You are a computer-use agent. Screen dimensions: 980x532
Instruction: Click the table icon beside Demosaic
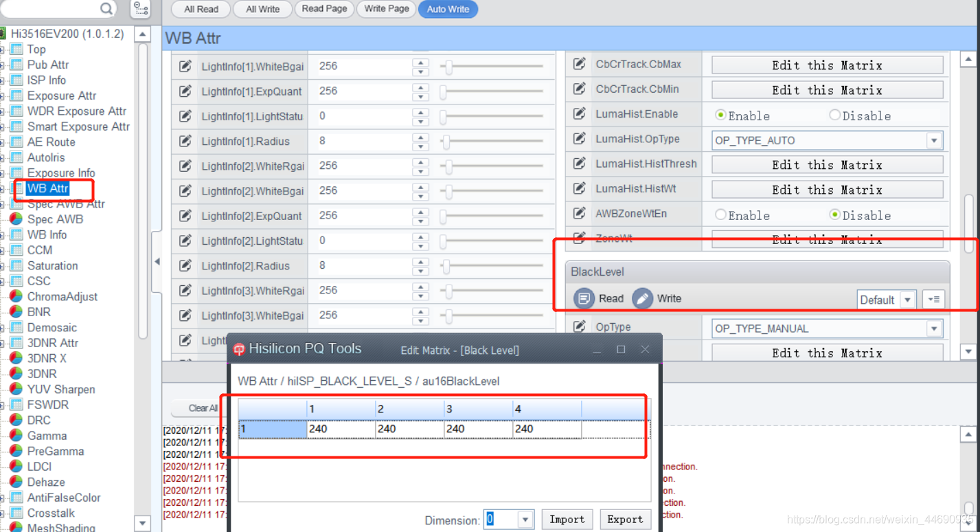(x=16, y=328)
